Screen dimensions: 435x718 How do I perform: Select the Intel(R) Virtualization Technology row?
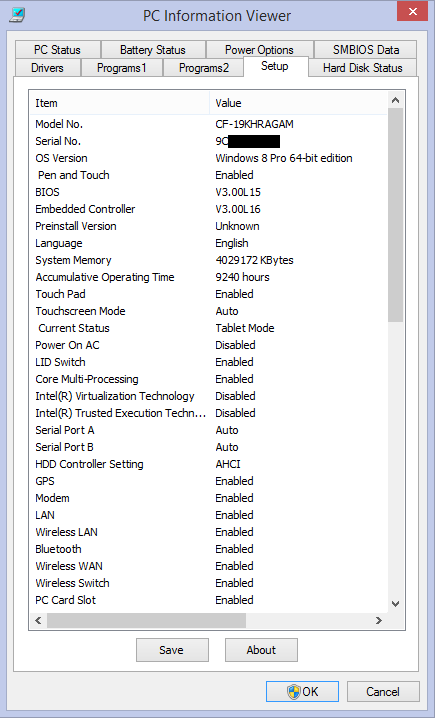[x=208, y=396]
